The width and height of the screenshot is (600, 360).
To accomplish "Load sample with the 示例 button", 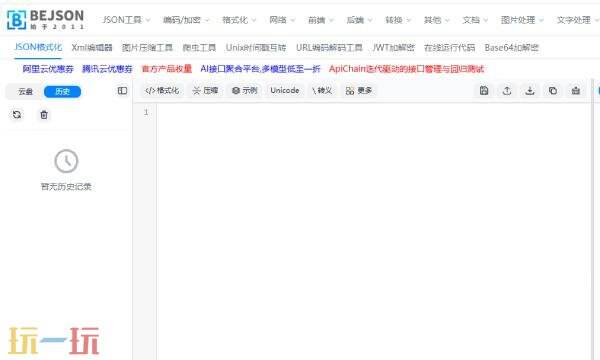I will (245, 91).
